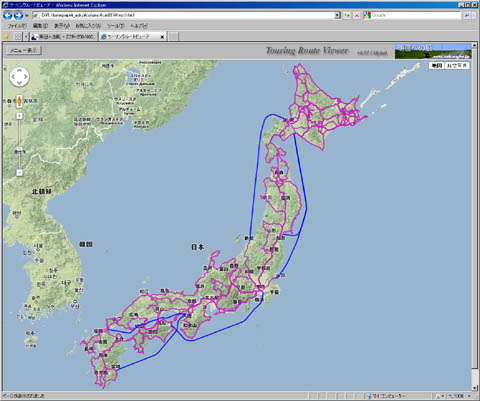The image size is (480, 401).
Task: Switch to the first browser tab
Action: coord(63,36)
